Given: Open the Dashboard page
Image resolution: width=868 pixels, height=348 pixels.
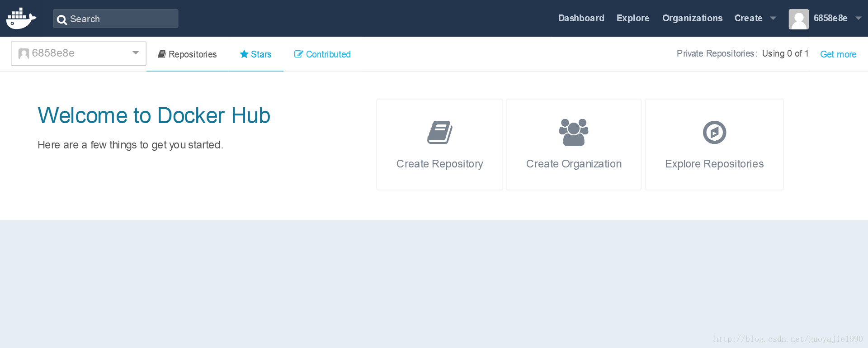Looking at the screenshot, I should [x=581, y=18].
